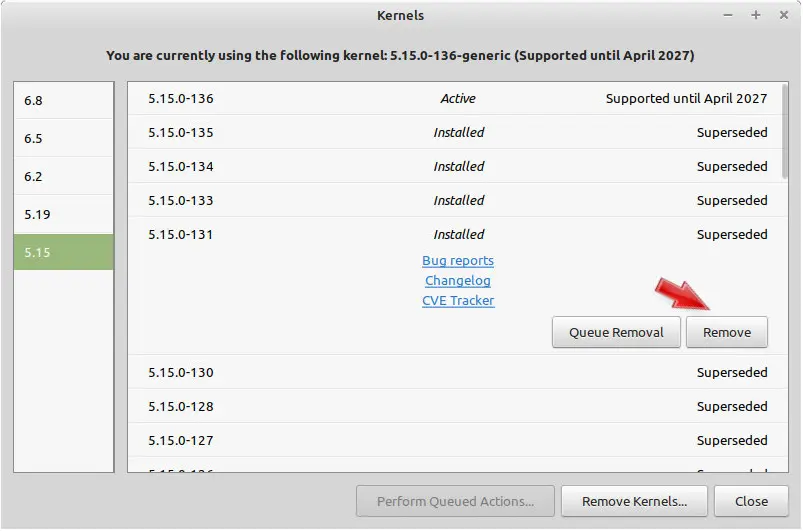Expand kernel row 5.15.0-127
Image resolution: width=803 pixels, height=531 pixels.
point(455,440)
